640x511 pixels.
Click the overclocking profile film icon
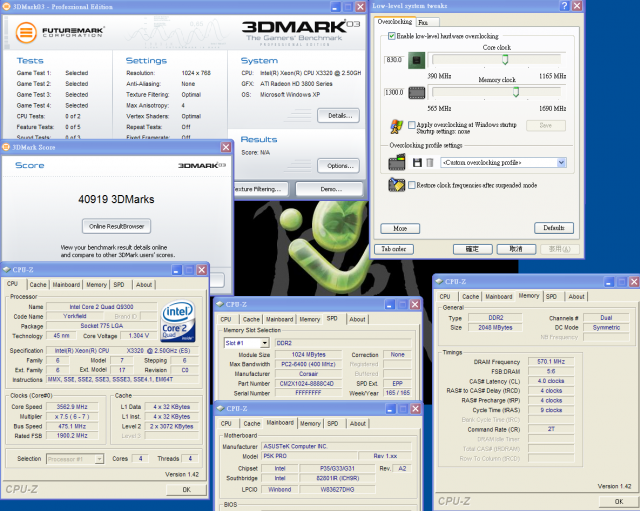tap(397, 162)
